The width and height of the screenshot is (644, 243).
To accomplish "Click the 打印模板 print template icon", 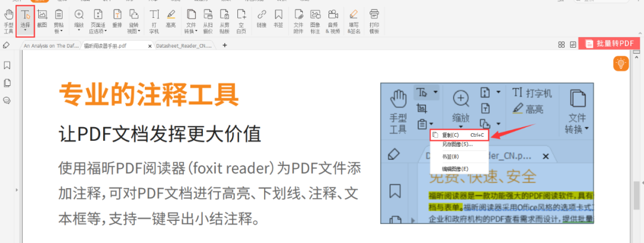I will [374, 15].
